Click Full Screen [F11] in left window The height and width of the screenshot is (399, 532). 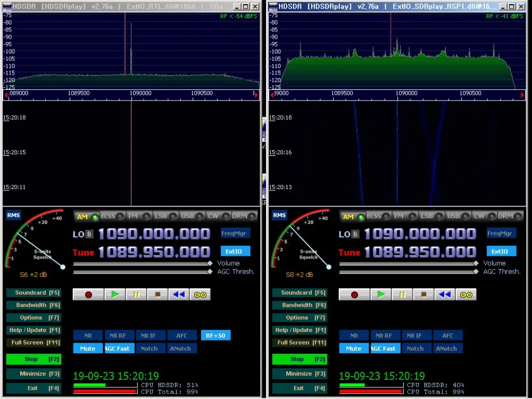[34, 343]
